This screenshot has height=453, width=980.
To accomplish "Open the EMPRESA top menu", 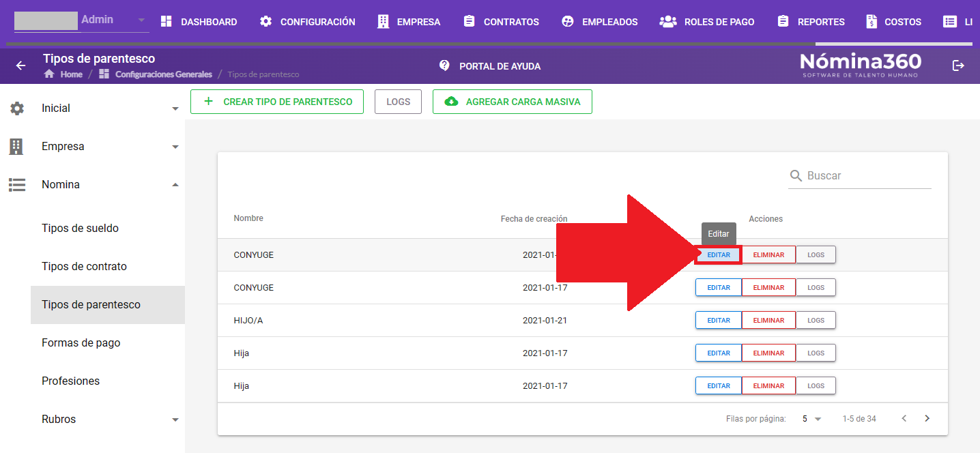I will (x=409, y=22).
